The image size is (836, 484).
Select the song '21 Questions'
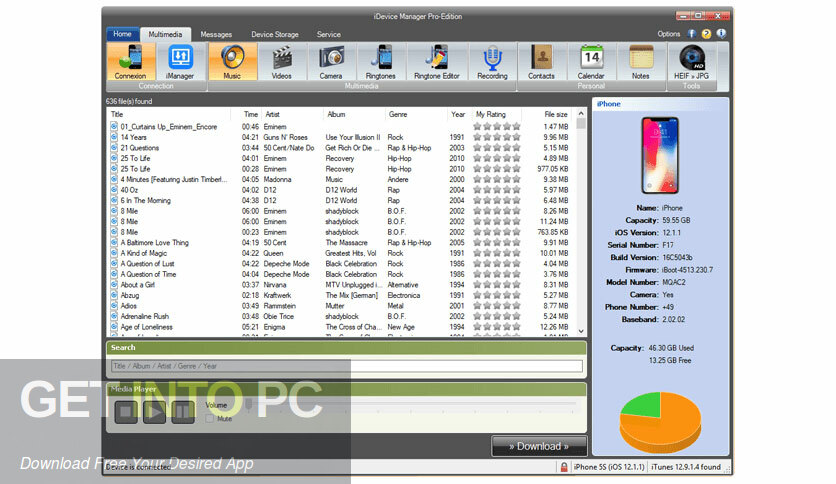coord(140,148)
